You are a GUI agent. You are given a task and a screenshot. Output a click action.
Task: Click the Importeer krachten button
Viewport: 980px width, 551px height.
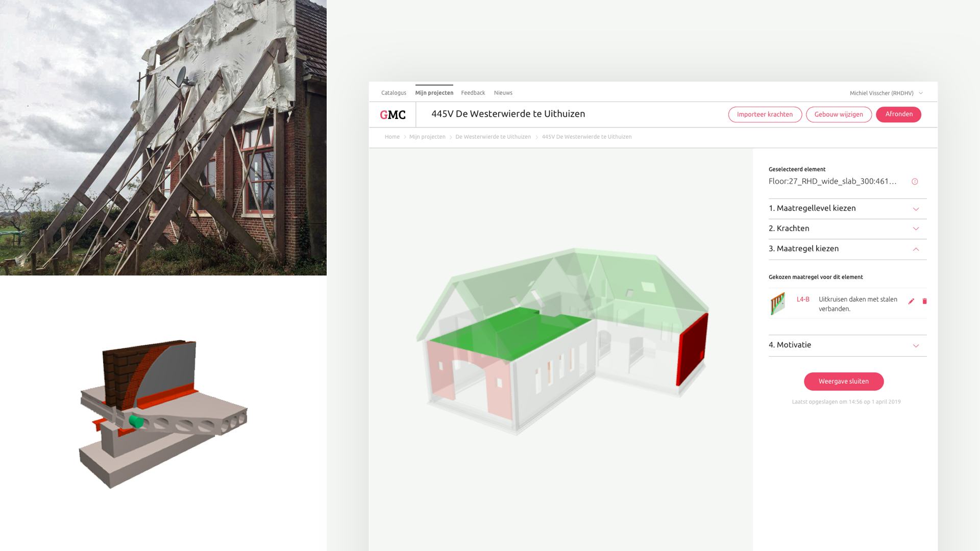tap(765, 115)
